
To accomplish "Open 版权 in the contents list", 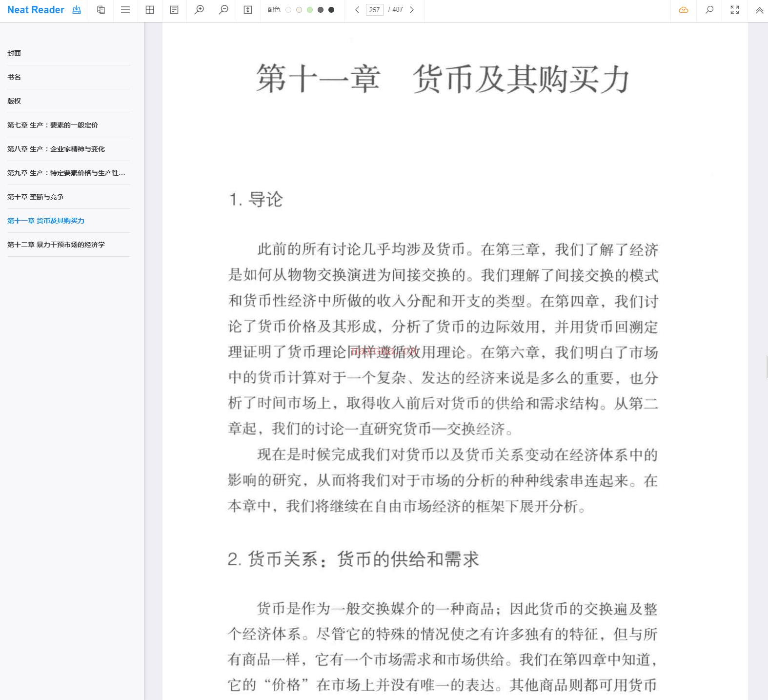I will coord(69,101).
